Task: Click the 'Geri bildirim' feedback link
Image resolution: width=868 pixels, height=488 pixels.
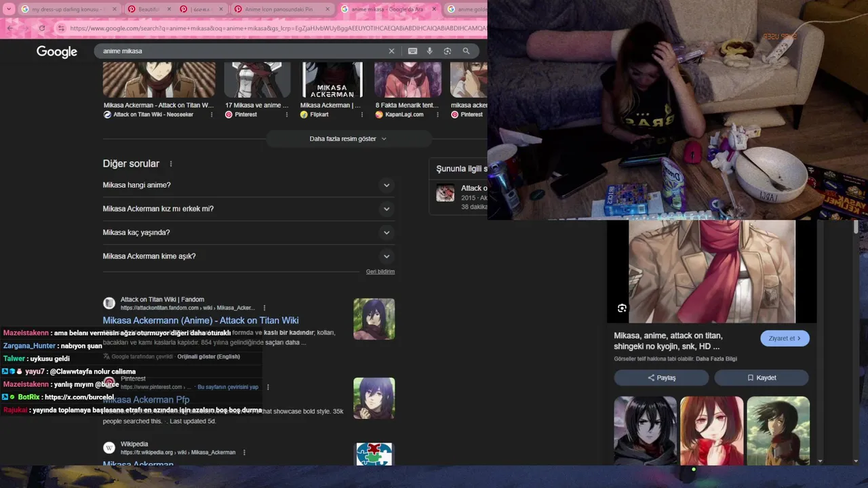Action: (x=380, y=272)
